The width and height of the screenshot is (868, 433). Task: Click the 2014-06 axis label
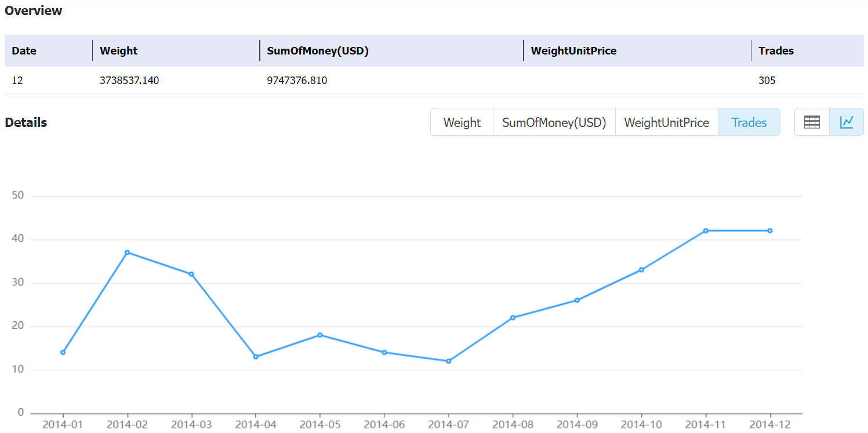384,424
